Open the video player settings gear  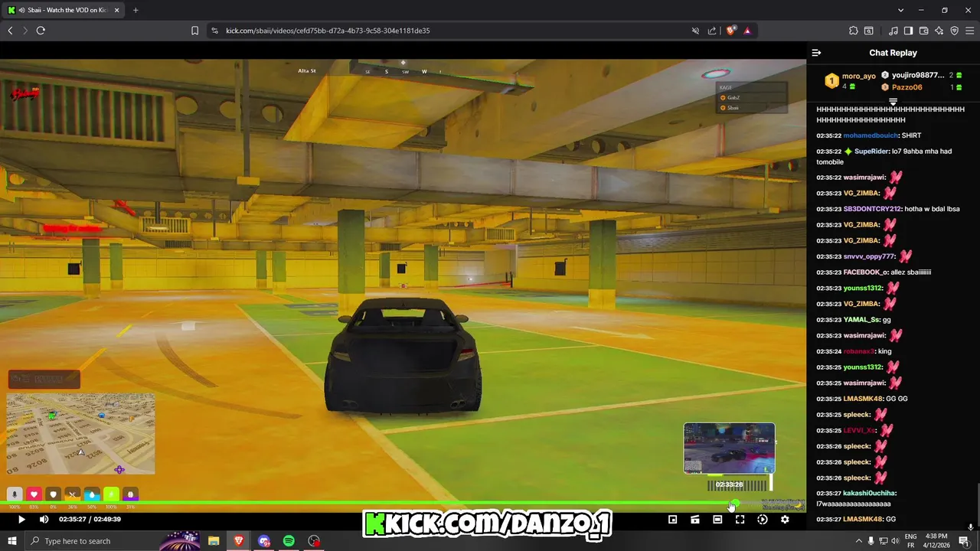785,520
